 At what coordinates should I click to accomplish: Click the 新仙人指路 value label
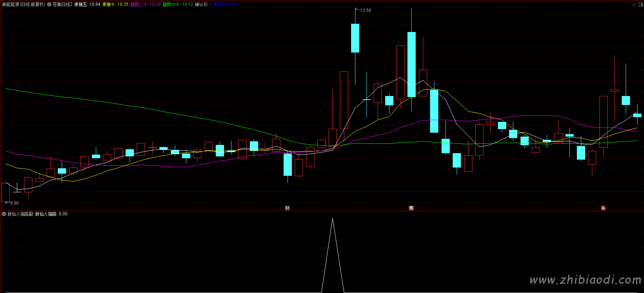tap(51, 214)
